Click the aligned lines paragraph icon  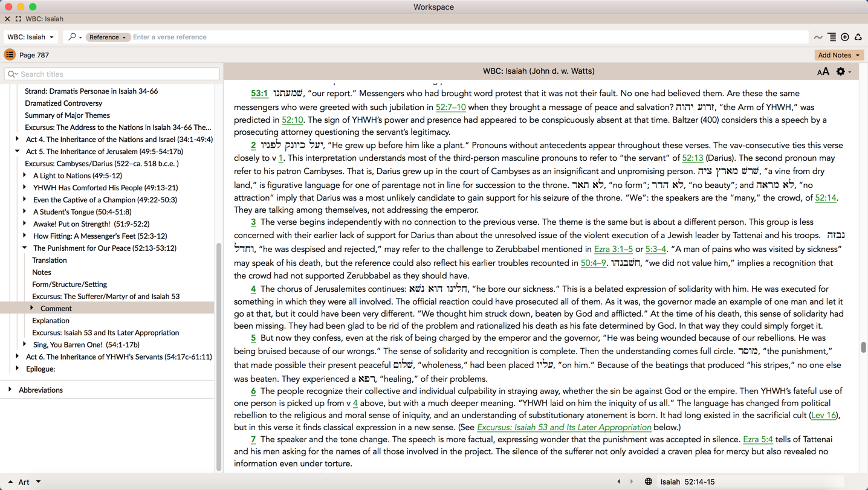click(832, 37)
